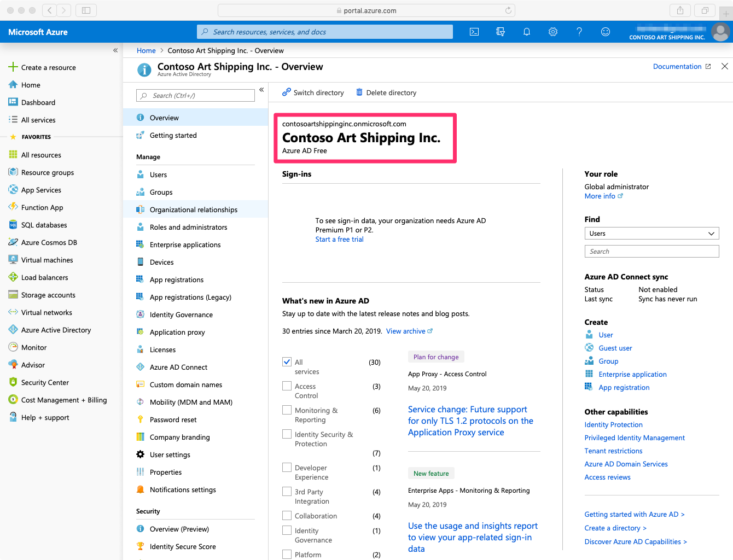Click the SQL databases icon
The image size is (733, 560).
(13, 224)
